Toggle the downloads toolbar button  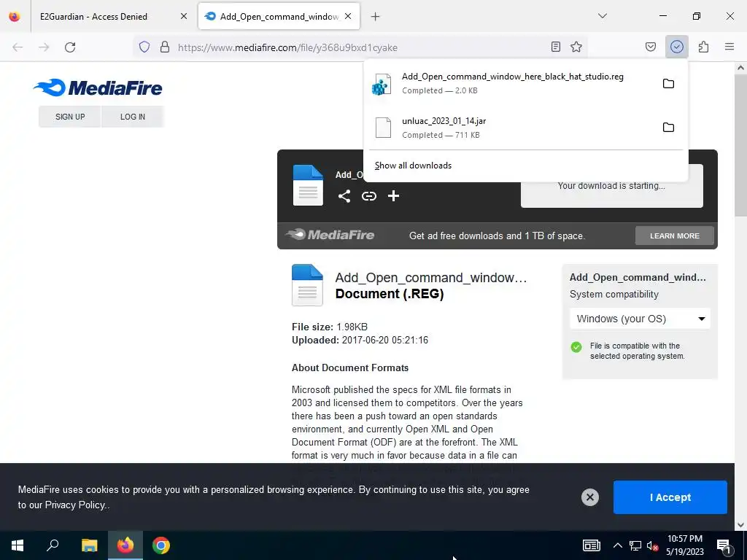tap(677, 47)
